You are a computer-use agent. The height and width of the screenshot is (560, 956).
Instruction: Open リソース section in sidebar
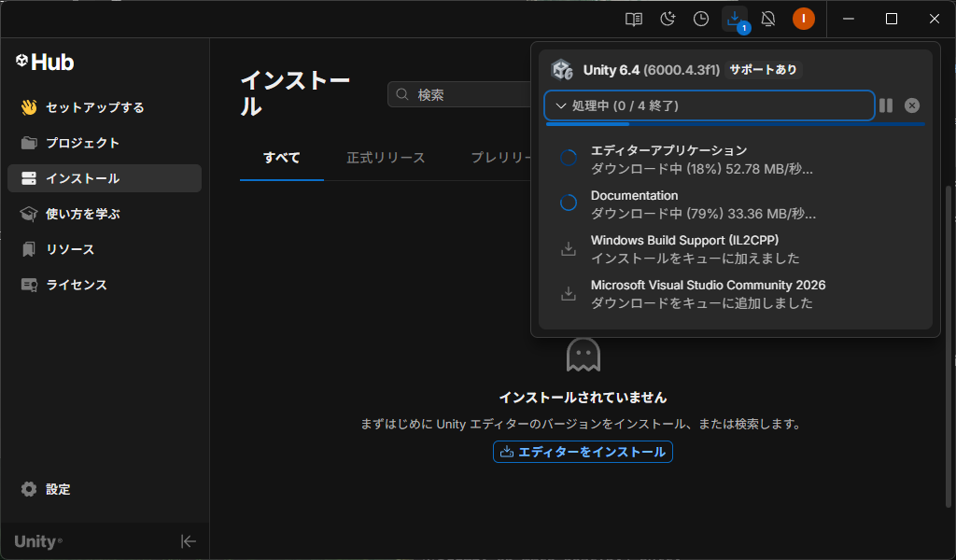tap(70, 249)
